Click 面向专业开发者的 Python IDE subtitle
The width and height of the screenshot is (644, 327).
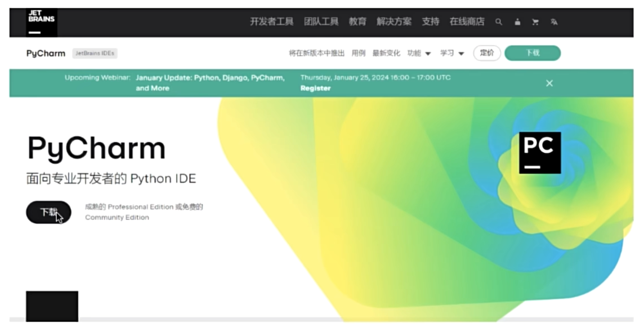click(x=111, y=179)
